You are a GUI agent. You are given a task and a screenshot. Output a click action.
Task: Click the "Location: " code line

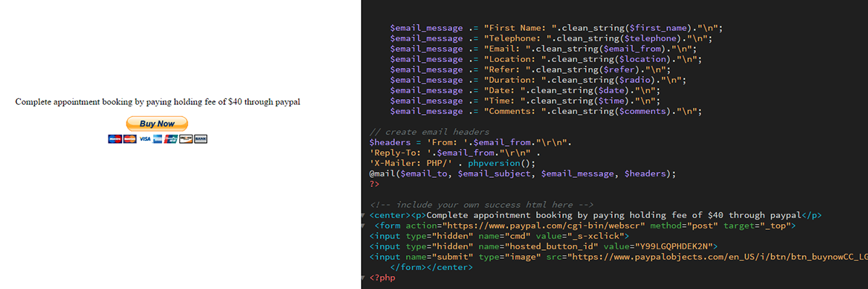546,59
